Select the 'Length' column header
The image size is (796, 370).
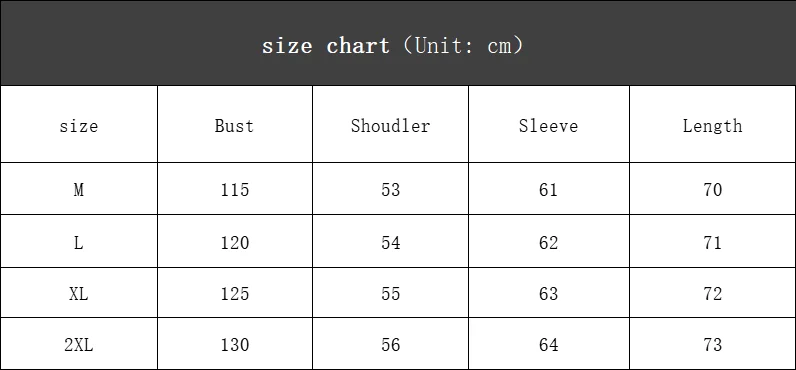coord(712,125)
